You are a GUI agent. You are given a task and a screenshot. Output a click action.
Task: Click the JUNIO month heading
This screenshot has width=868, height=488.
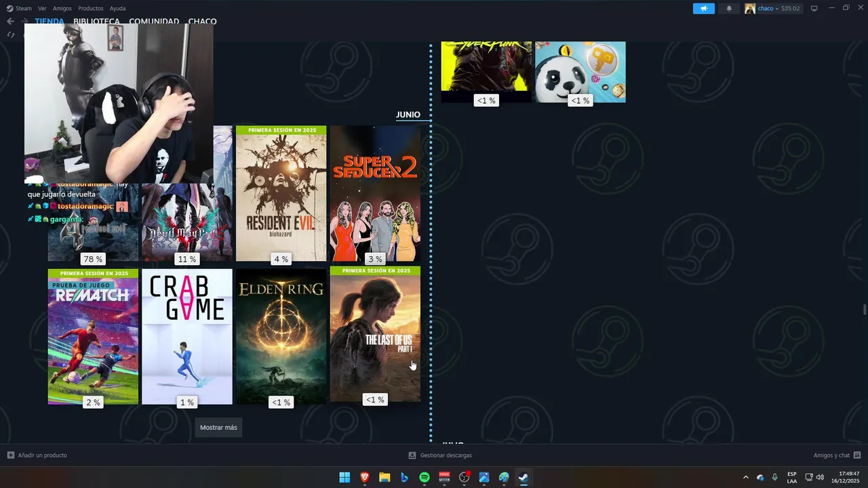tap(408, 115)
